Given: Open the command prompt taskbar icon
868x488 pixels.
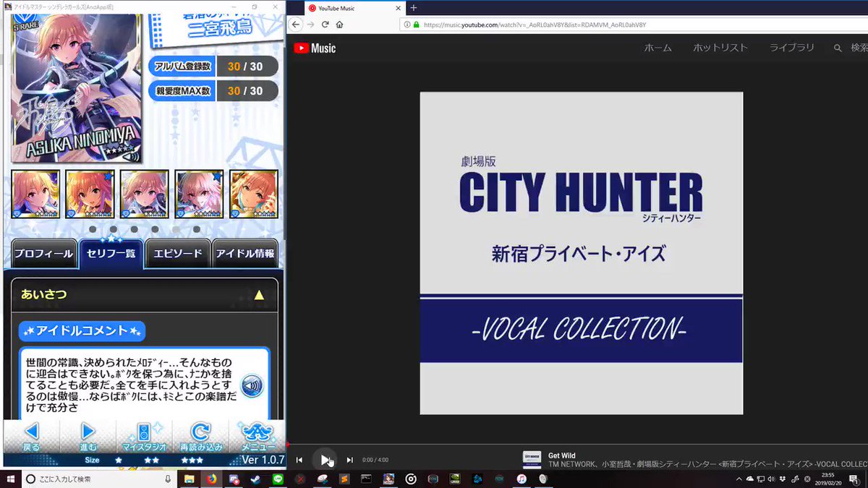Looking at the screenshot, I should pos(366,479).
